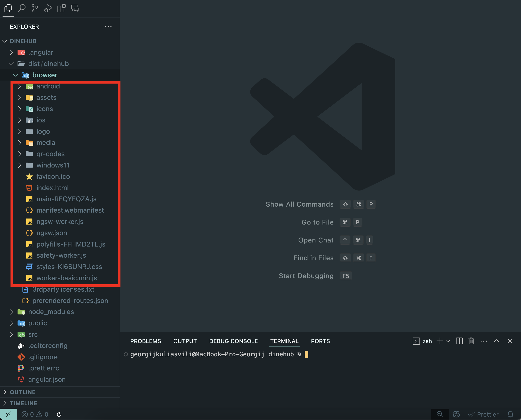Image resolution: width=521 pixels, height=420 pixels.
Task: Open the angular.json file
Action: pyautogui.click(x=60, y=379)
